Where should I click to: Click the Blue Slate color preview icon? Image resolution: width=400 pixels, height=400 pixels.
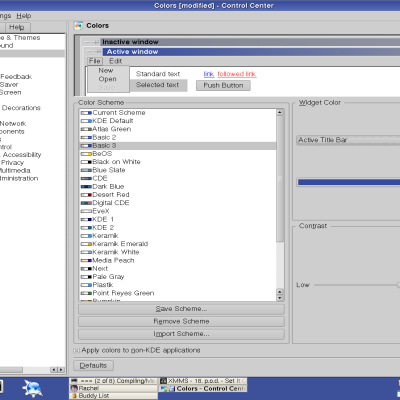86,170
